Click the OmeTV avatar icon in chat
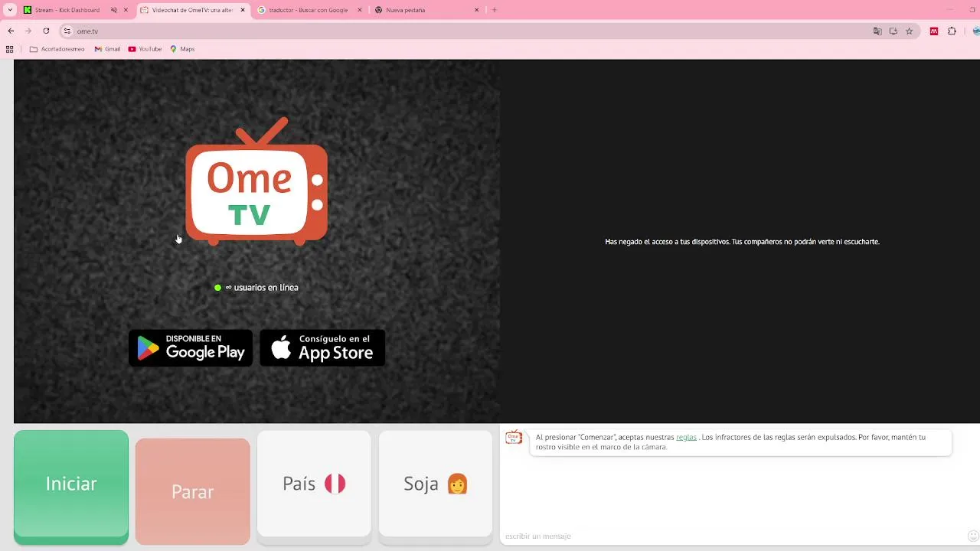The image size is (980, 551). point(514,437)
